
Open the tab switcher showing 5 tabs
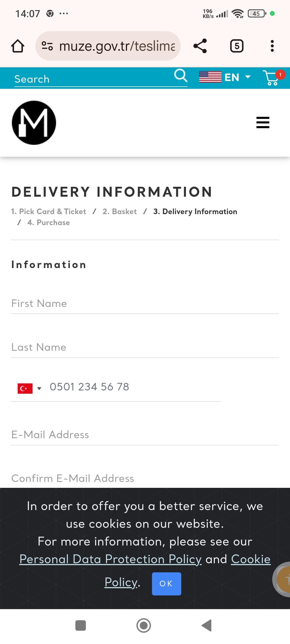point(237,46)
